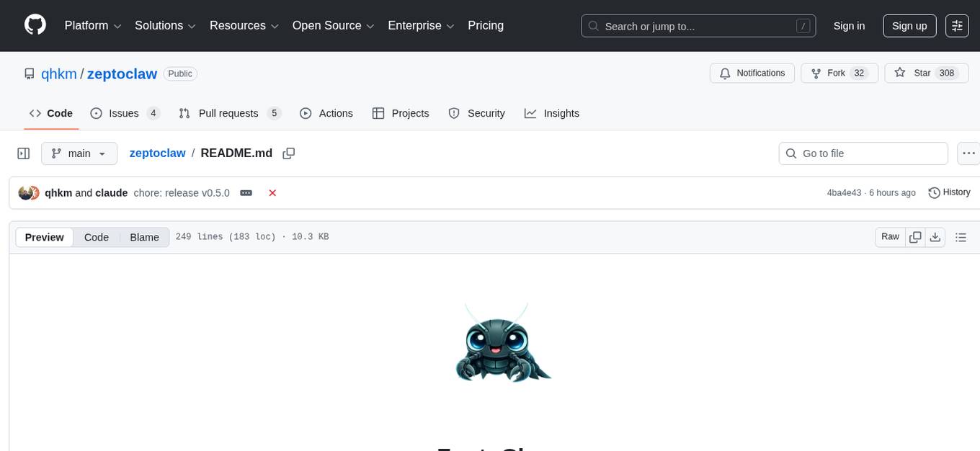Expand the commit message ellipsis icon

[x=246, y=192]
